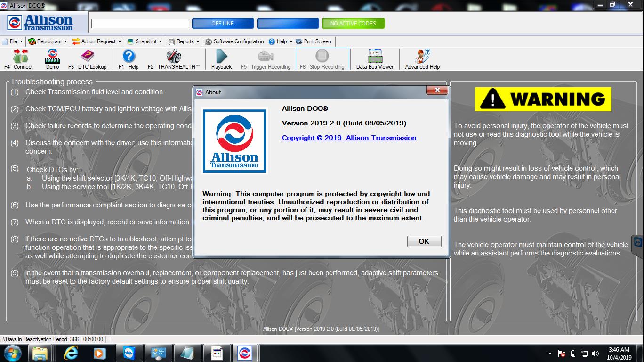
Task: Open Advanced Help tool
Action: point(423,59)
